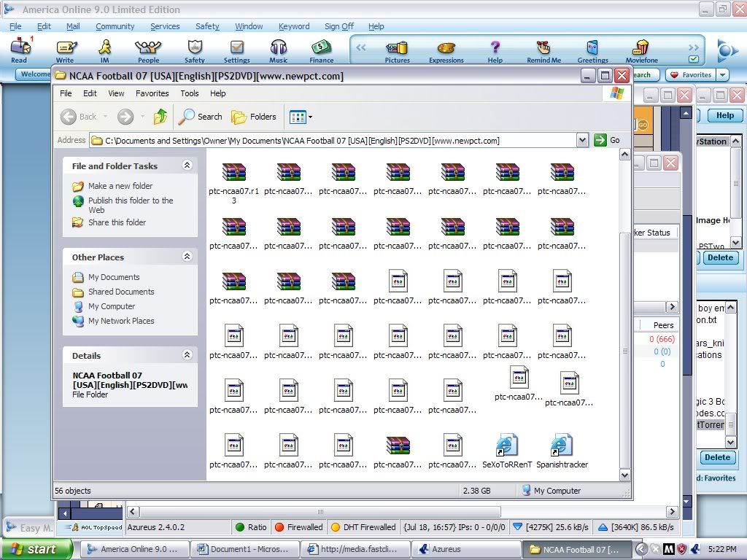Toggle the Folders pane button
The height and width of the screenshot is (560, 747).
coord(254,117)
